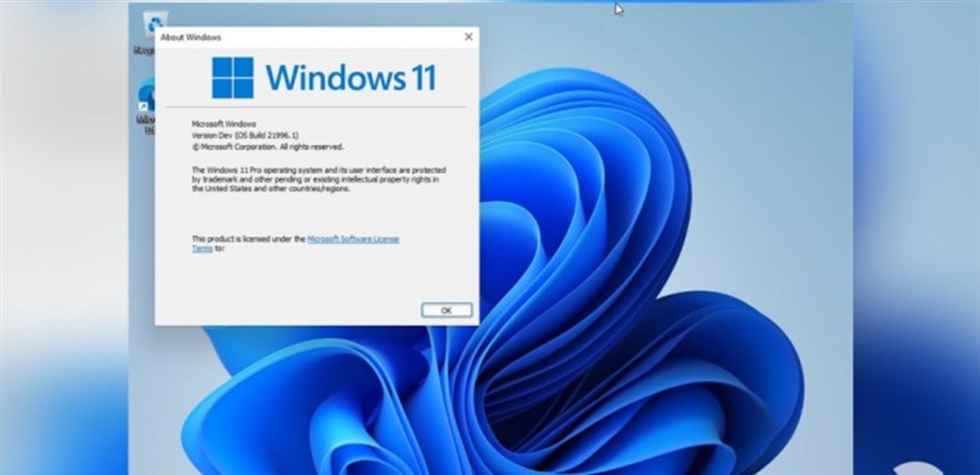Select the Microsoft Edge desktop shortcut
The width and height of the screenshot is (980, 475).
pos(146,108)
